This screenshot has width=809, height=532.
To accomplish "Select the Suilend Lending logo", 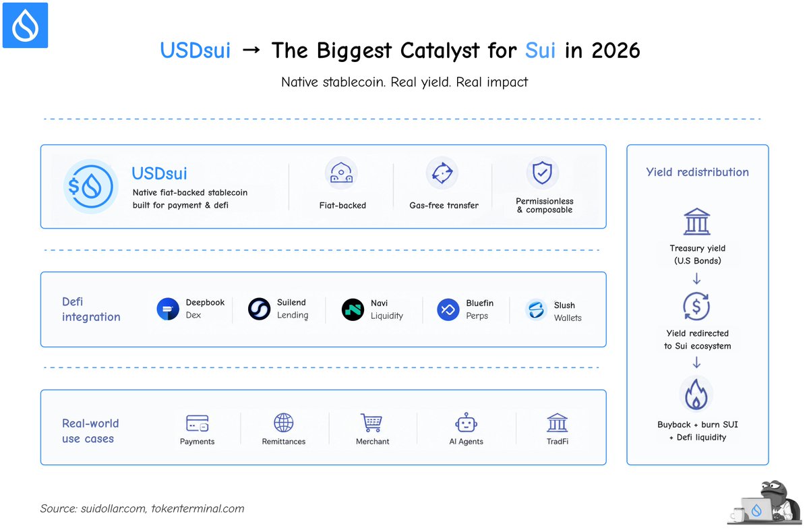I will 259,309.
